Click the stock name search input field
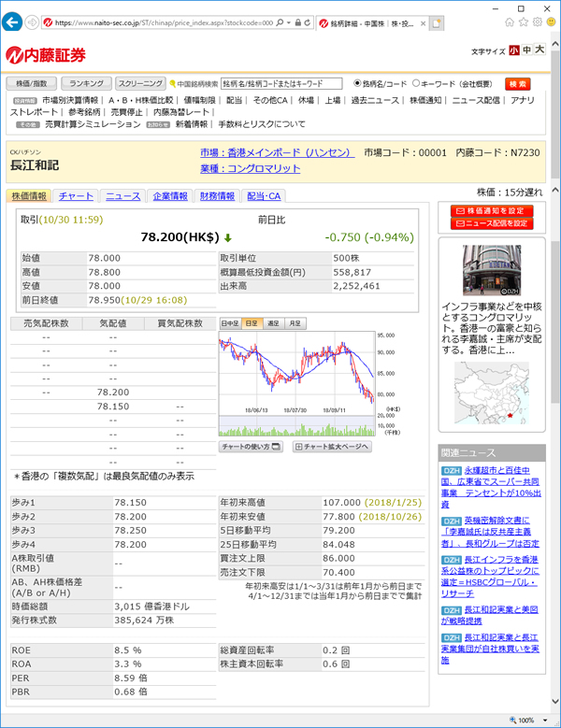 [x=280, y=83]
